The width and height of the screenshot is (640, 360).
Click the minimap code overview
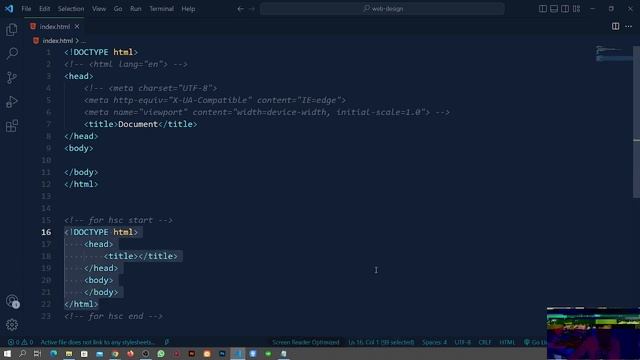(613, 54)
